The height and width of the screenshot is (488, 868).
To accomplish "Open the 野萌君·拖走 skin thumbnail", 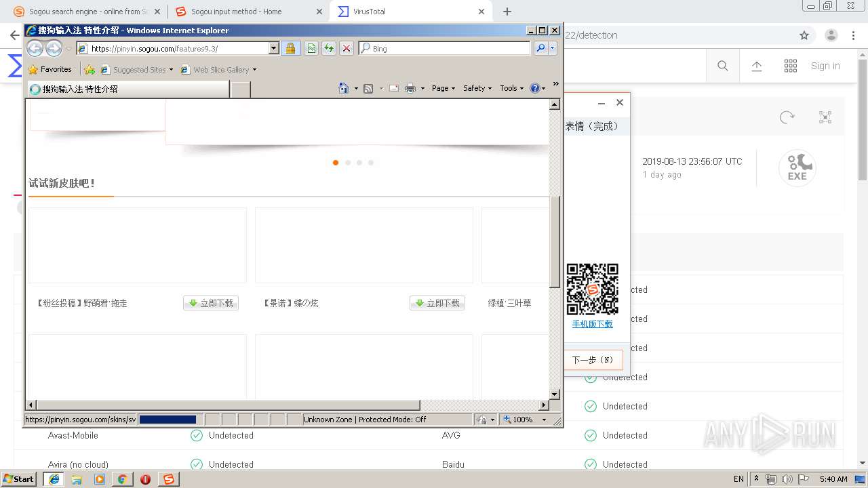I will point(138,245).
